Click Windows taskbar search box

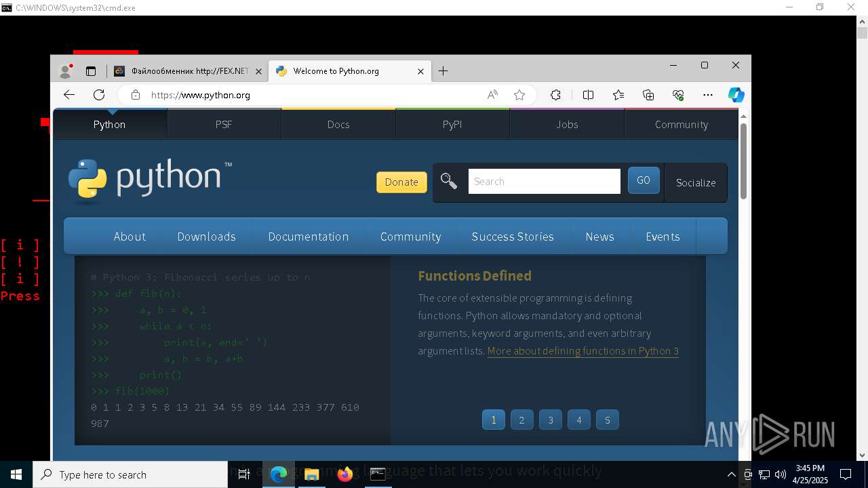(x=130, y=474)
